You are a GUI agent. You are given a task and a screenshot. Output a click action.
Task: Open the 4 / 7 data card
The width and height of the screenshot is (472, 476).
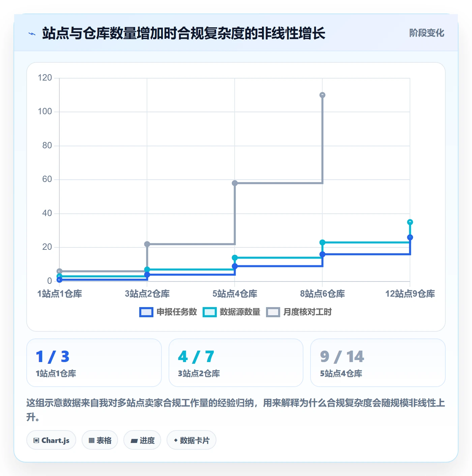(236, 363)
